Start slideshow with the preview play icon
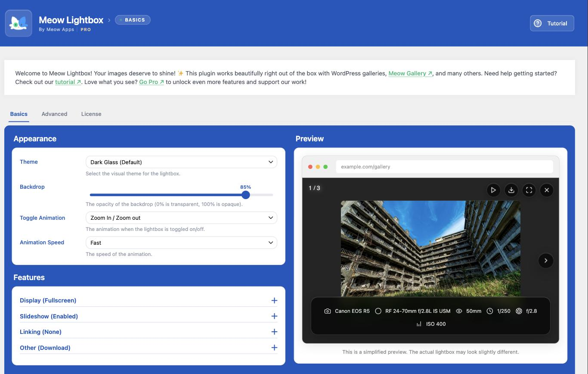This screenshot has height=374, width=588. point(493,190)
